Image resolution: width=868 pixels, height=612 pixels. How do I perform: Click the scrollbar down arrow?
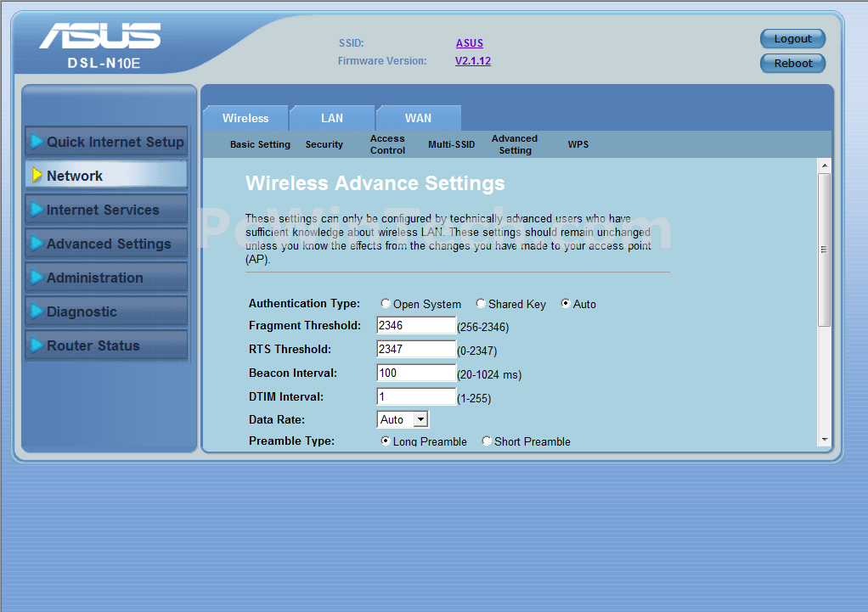tap(825, 440)
